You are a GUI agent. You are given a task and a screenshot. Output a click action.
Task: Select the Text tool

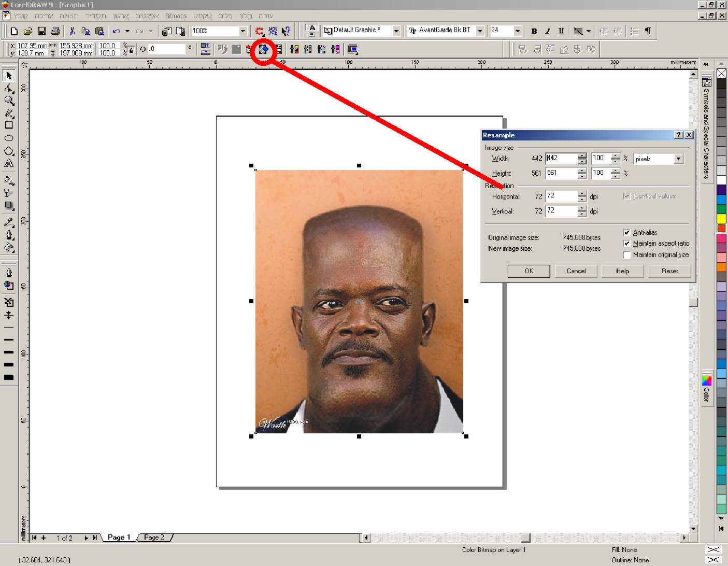coord(9,163)
